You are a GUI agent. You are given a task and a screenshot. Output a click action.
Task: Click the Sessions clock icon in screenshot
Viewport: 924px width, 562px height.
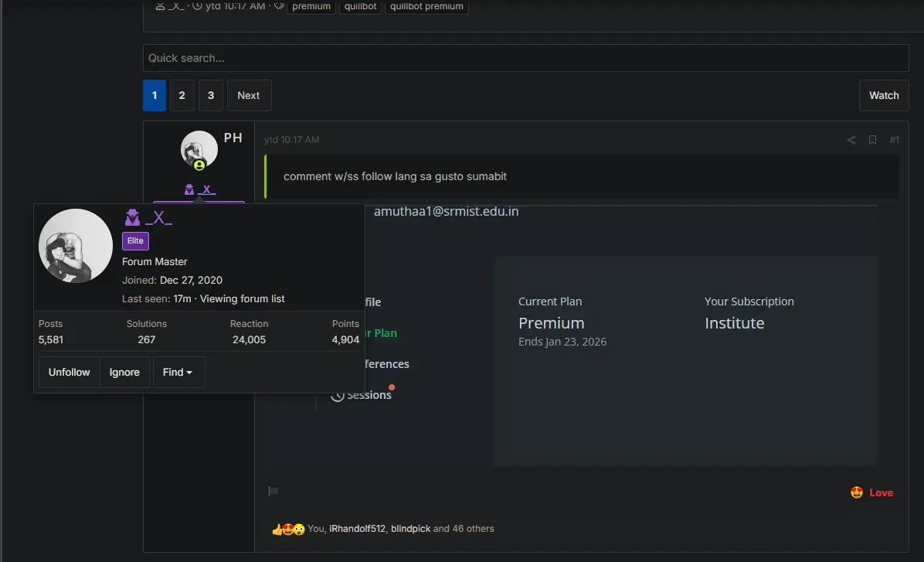(338, 396)
